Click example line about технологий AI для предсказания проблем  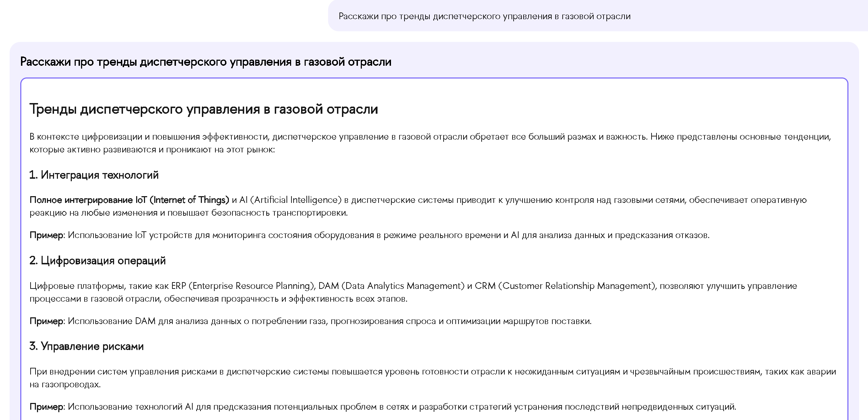(x=383, y=406)
